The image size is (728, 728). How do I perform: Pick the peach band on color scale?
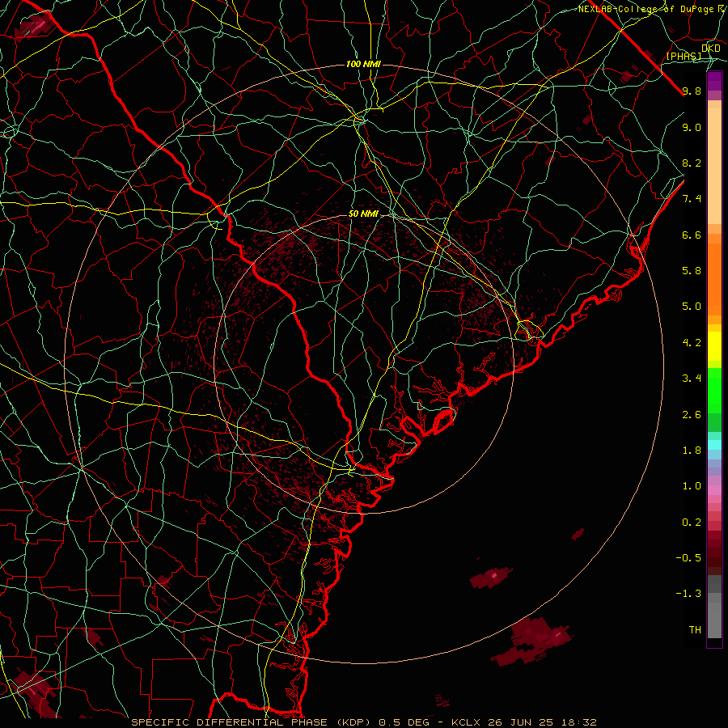(714, 166)
